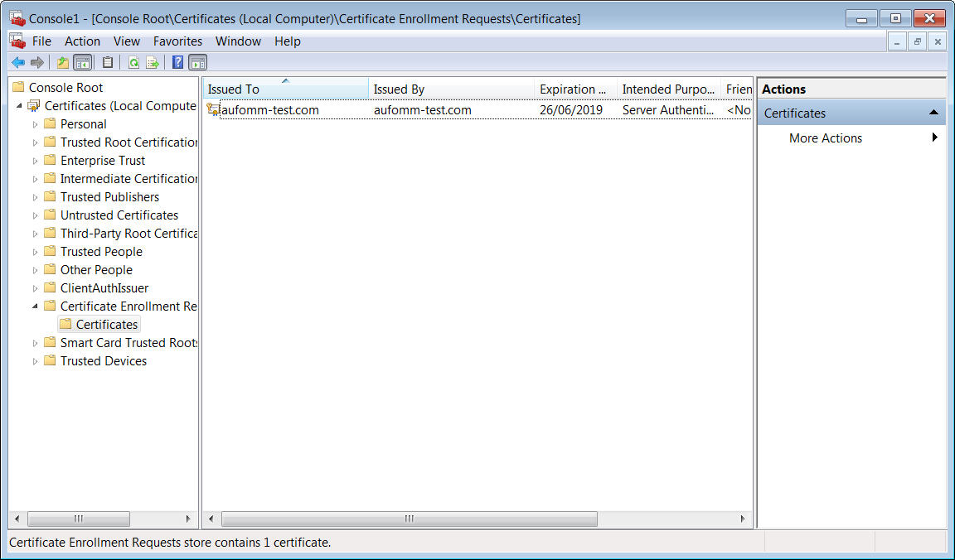The image size is (955, 560).
Task: Expand the Personal store node
Action: click(35, 124)
